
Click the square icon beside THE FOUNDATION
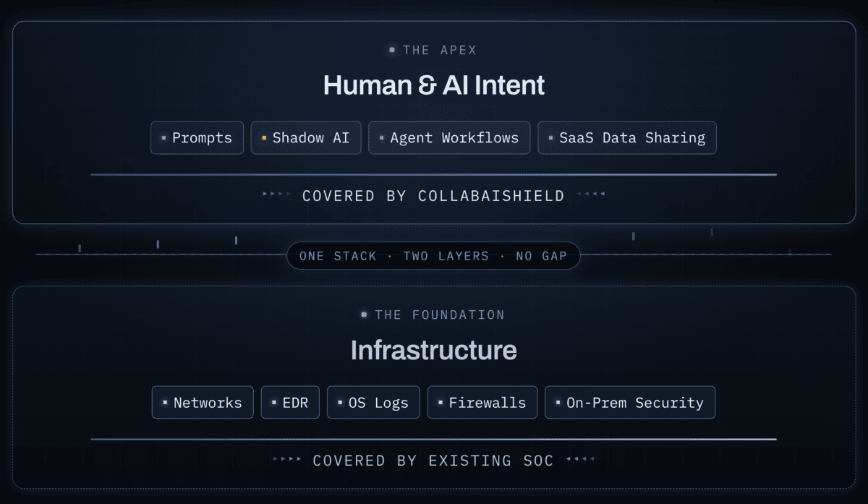(364, 315)
